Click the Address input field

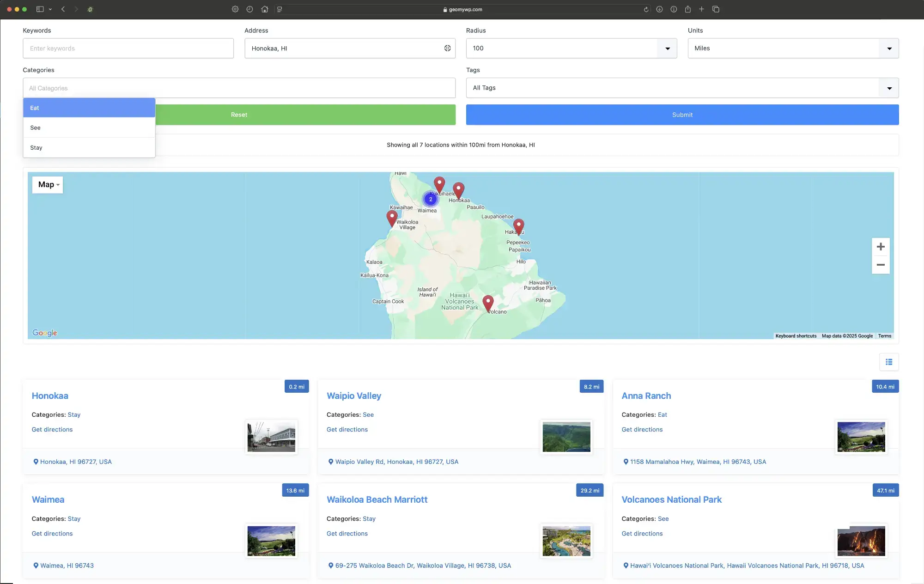pyautogui.click(x=350, y=48)
